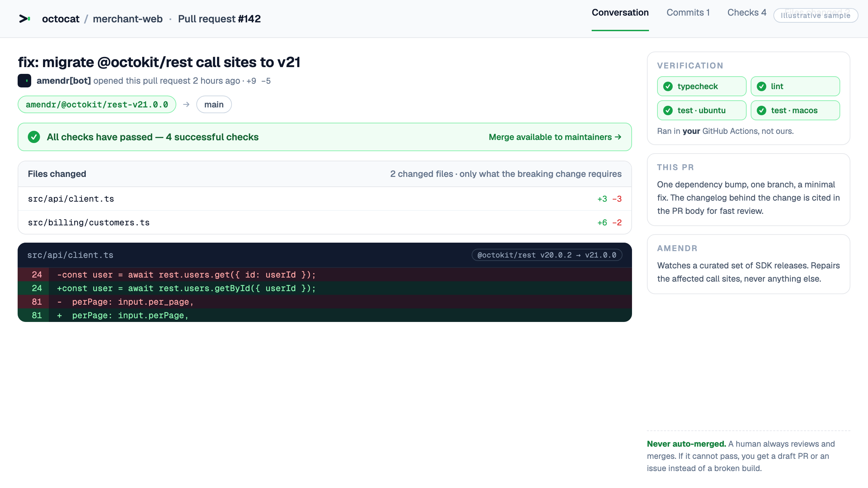Click the Pull request #142 breadcrumb
The image size is (868, 488).
(219, 19)
